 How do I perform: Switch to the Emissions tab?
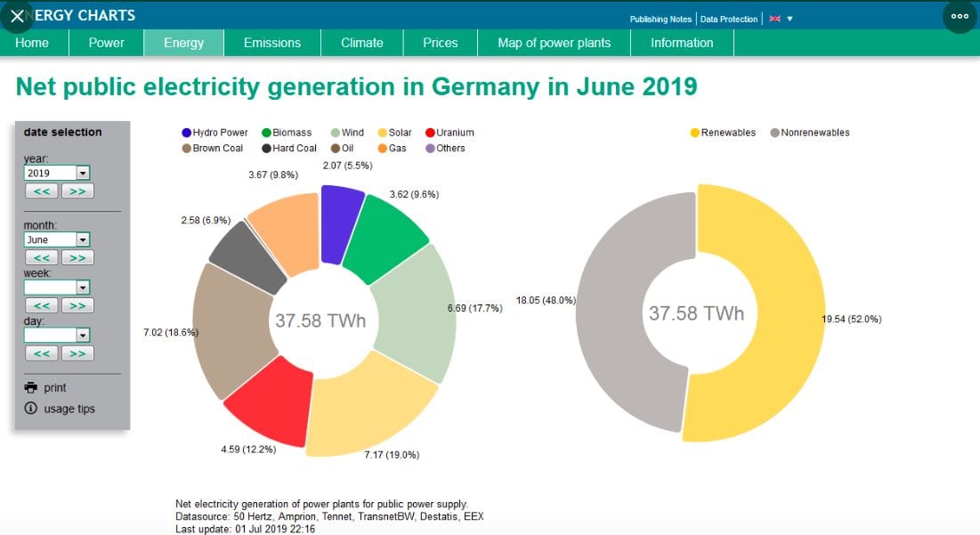coord(271,42)
